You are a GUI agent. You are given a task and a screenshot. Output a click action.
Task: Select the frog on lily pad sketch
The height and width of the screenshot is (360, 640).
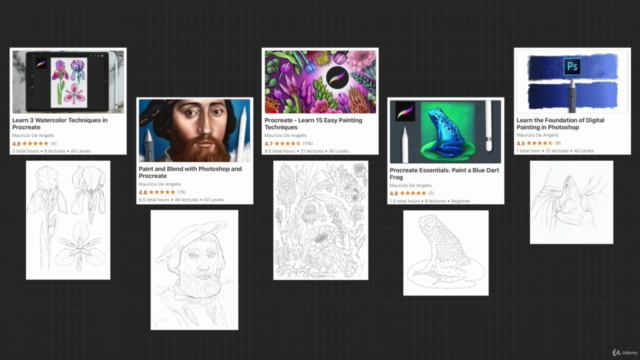[446, 253]
